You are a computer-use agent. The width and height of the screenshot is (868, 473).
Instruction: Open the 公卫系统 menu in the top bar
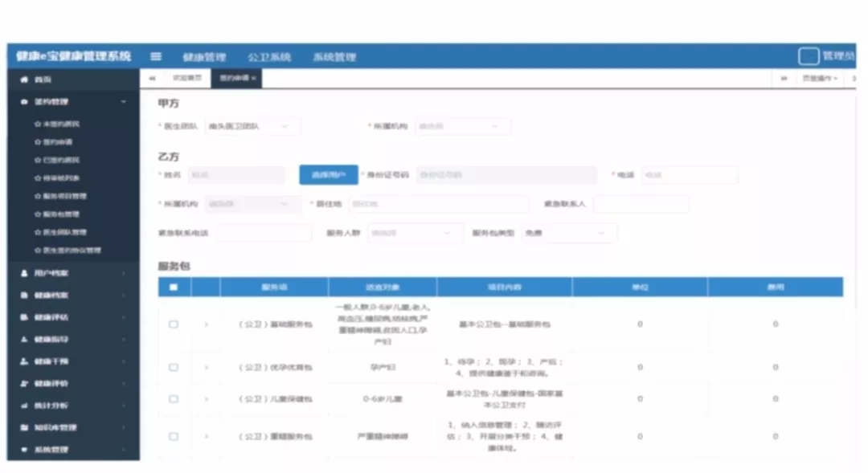tap(272, 56)
